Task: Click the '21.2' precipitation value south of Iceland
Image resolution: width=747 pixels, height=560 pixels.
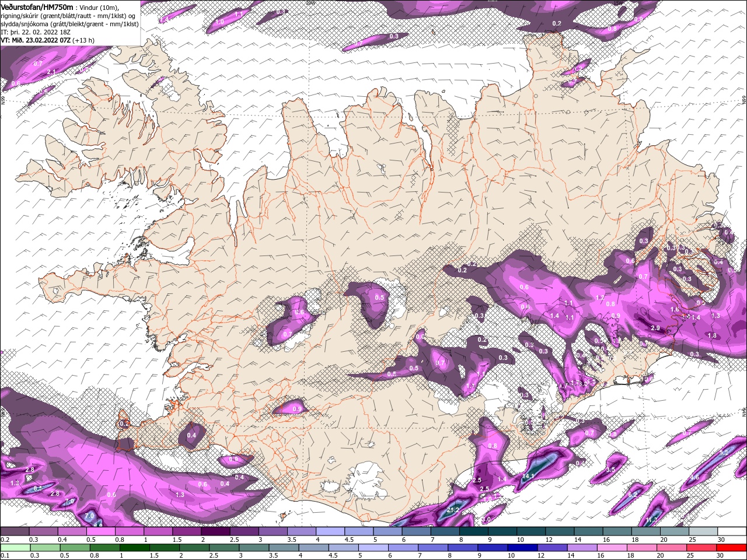Action: point(453,509)
